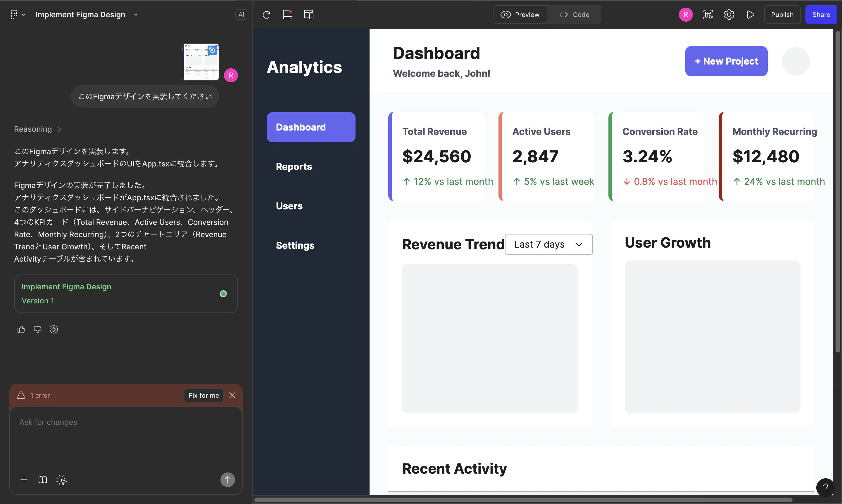This screenshot has height=504, width=842.
Task: Open the Last 7 days dropdown
Action: (x=549, y=244)
